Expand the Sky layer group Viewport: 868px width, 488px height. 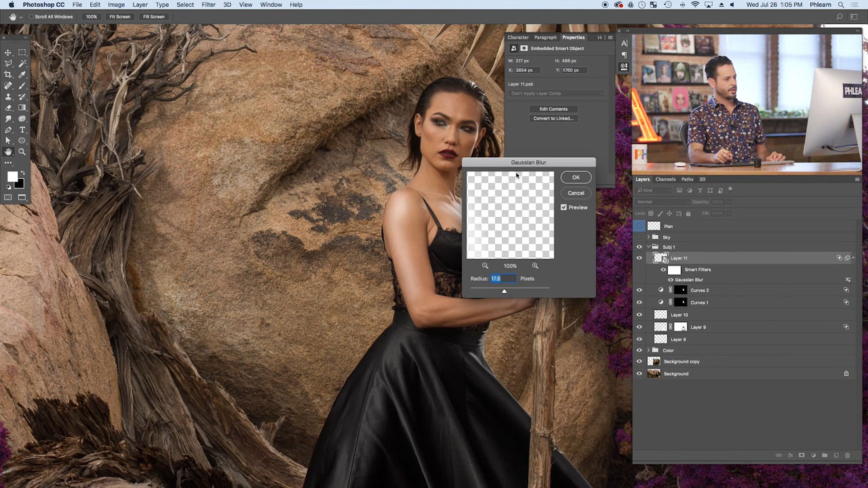(648, 237)
